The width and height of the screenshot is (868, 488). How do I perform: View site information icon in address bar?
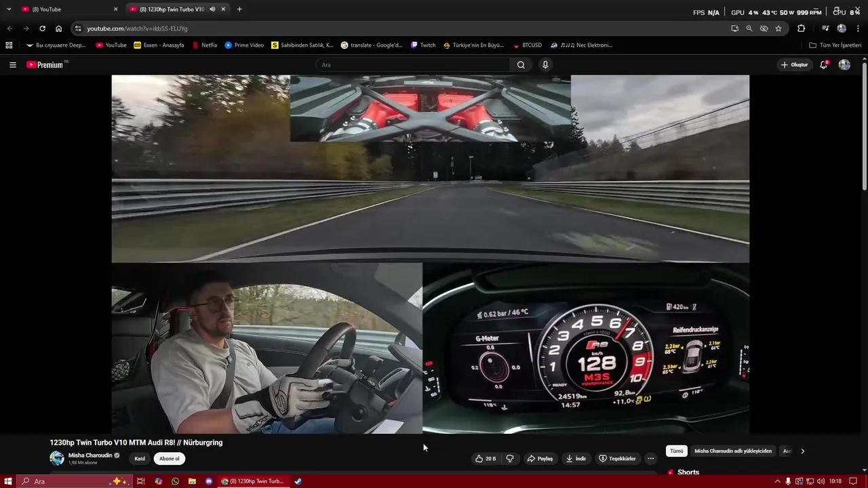pyautogui.click(x=78, y=28)
